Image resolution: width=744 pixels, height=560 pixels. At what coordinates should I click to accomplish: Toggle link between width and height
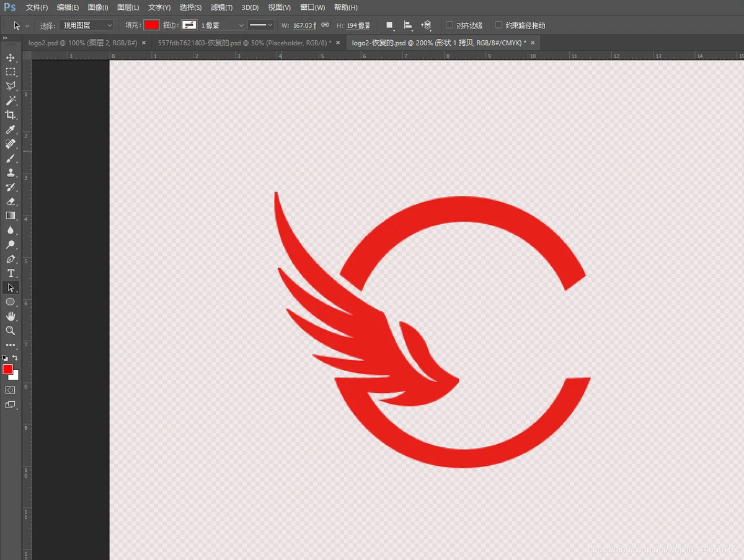325,25
